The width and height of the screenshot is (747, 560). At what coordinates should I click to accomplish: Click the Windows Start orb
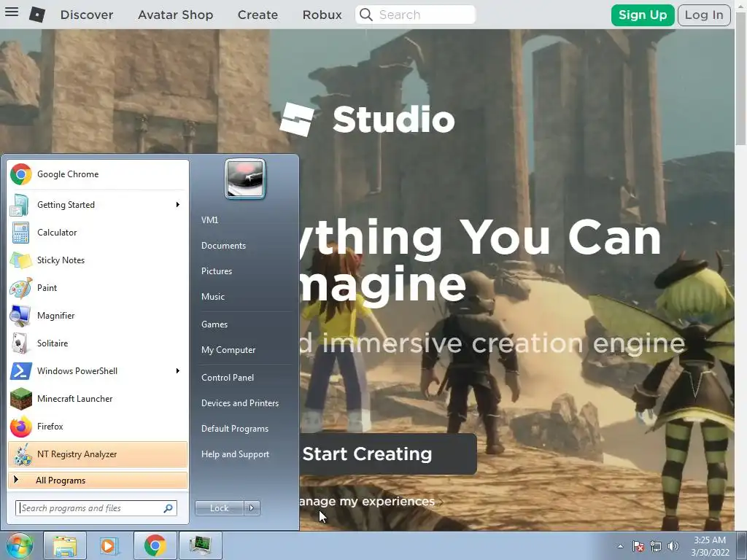coord(19,545)
